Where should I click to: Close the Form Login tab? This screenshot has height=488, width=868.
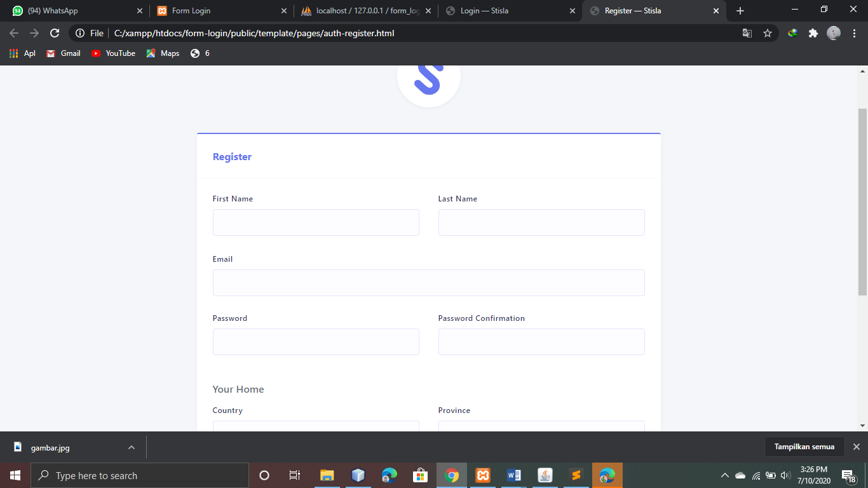coord(284,11)
